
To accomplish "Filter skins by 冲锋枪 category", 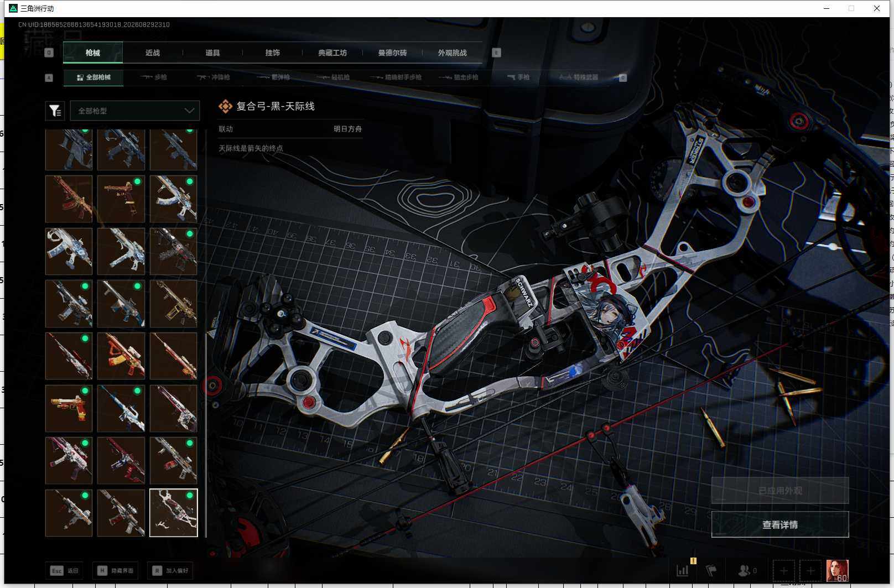I will point(214,77).
